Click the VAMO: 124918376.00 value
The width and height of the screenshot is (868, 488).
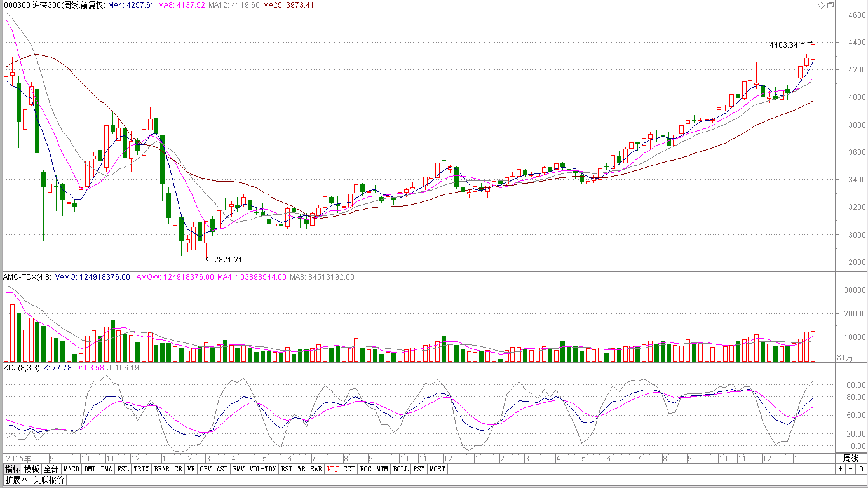tap(93, 277)
